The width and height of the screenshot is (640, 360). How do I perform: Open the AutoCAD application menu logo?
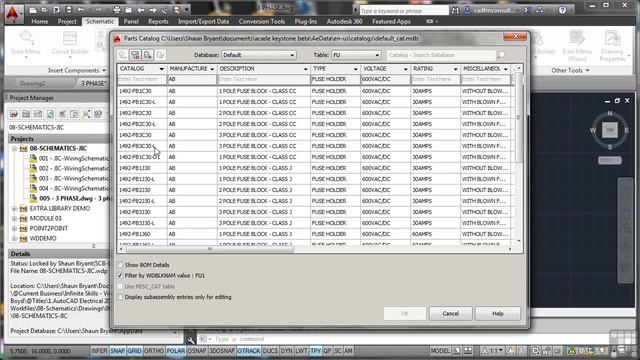pos(13,13)
